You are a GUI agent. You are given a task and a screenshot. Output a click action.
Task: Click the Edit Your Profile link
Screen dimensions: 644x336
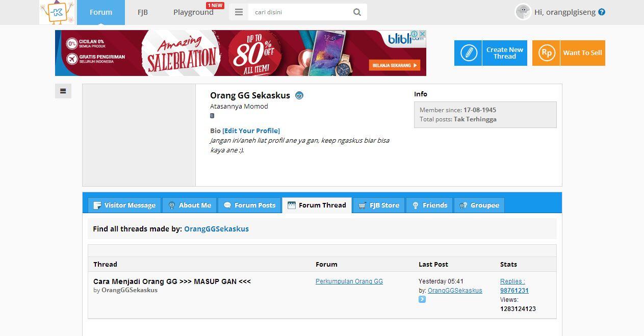pyautogui.click(x=251, y=131)
